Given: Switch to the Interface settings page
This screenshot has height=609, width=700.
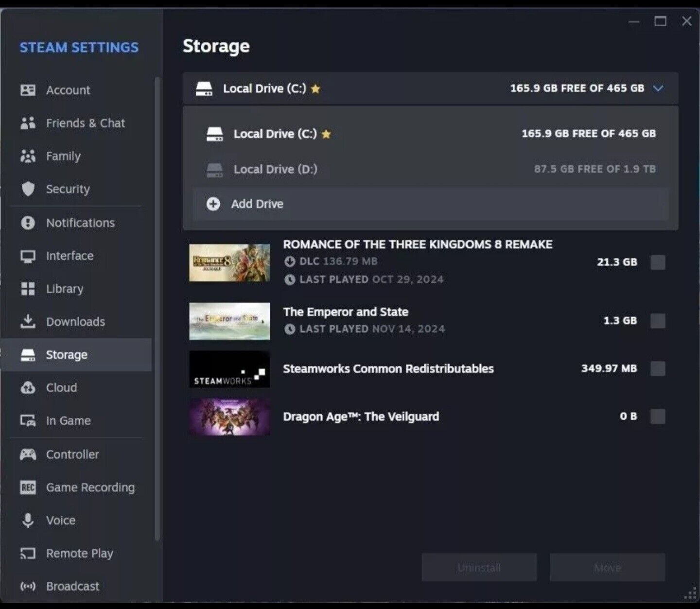Looking at the screenshot, I should 76,256.
